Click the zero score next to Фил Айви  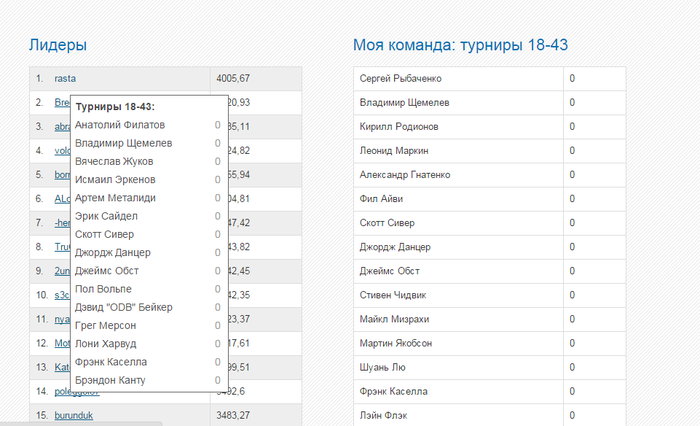(x=572, y=199)
